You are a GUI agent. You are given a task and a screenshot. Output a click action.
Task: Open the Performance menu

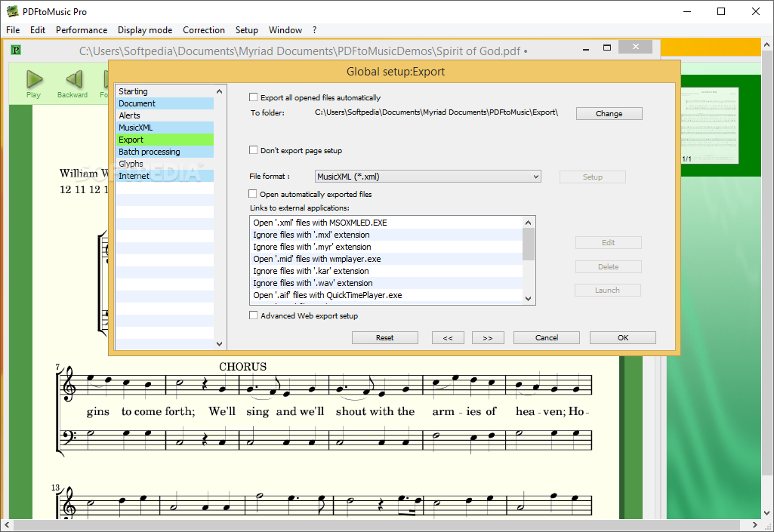(82, 30)
